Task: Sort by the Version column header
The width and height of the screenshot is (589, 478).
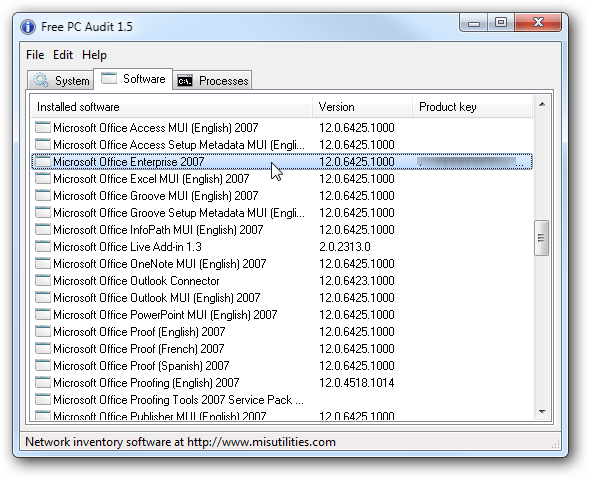Action: pos(362,107)
